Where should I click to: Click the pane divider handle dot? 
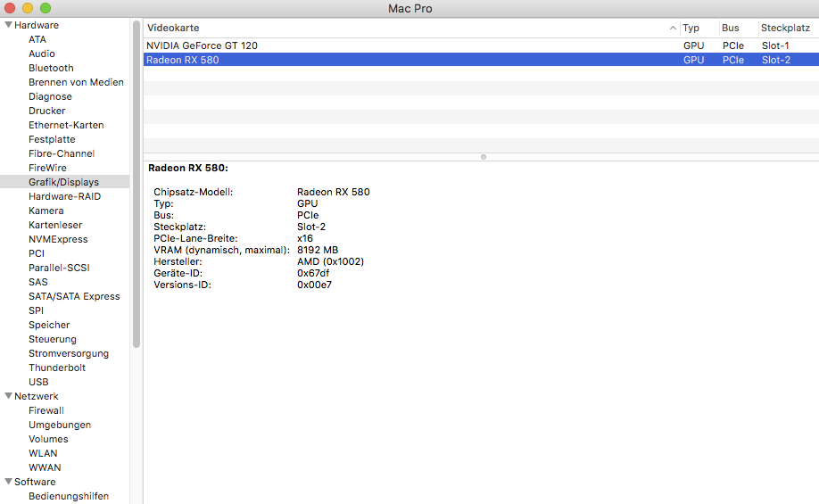tap(484, 157)
